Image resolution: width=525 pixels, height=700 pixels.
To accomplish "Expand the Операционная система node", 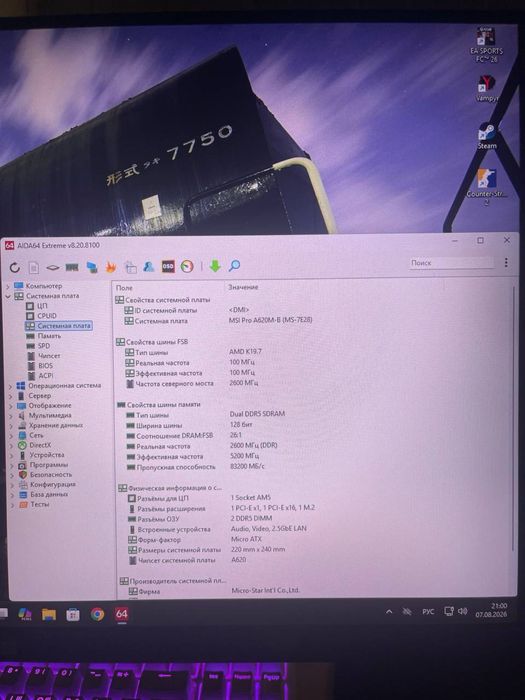I will point(11,386).
